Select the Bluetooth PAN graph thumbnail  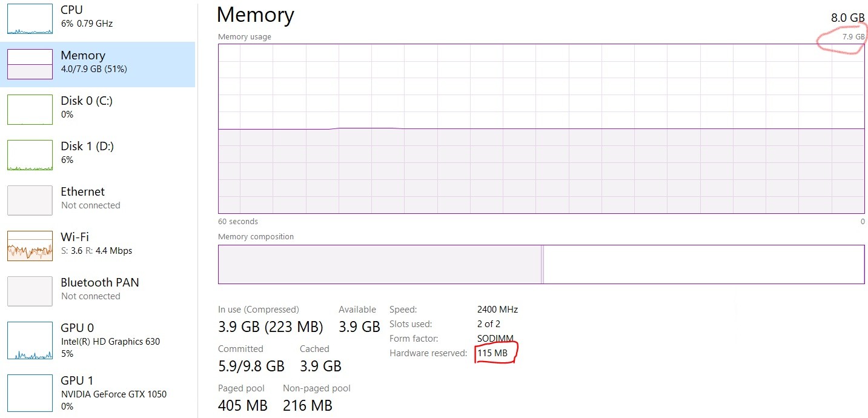tap(30, 291)
